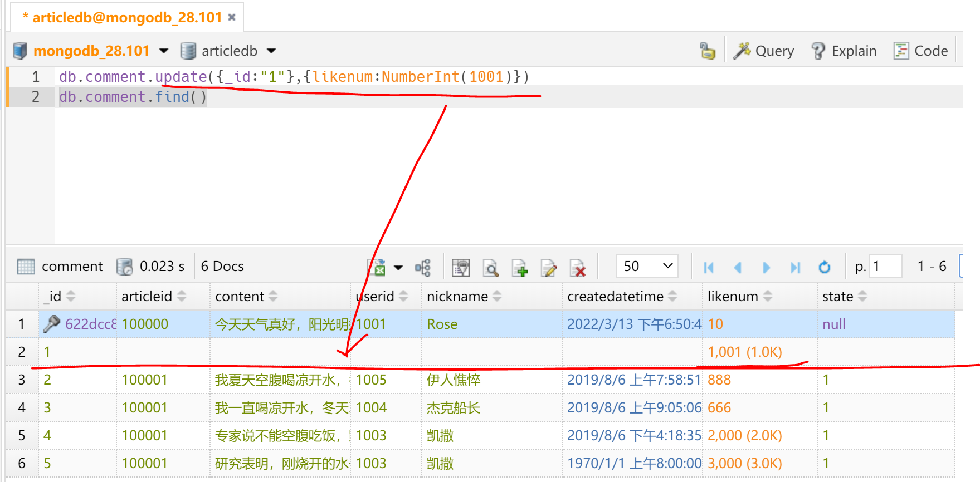Click the Query button
Screen dimensions: 980x482
coord(764,51)
